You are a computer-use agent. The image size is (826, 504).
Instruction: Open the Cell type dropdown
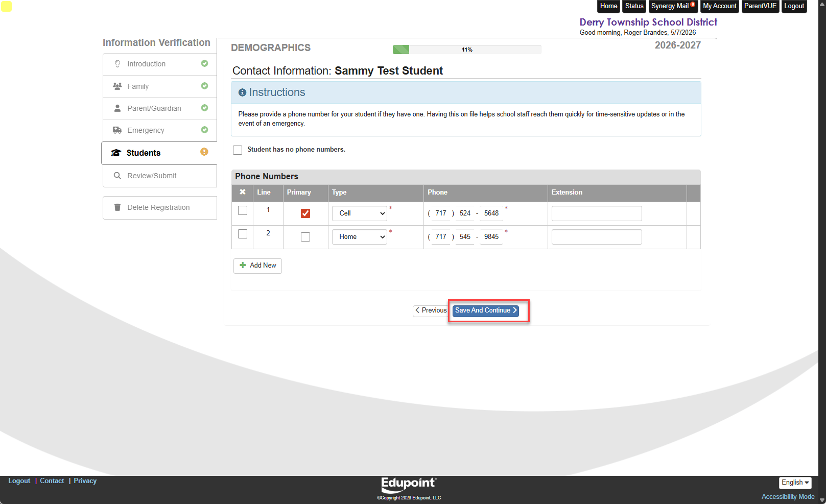pyautogui.click(x=360, y=213)
